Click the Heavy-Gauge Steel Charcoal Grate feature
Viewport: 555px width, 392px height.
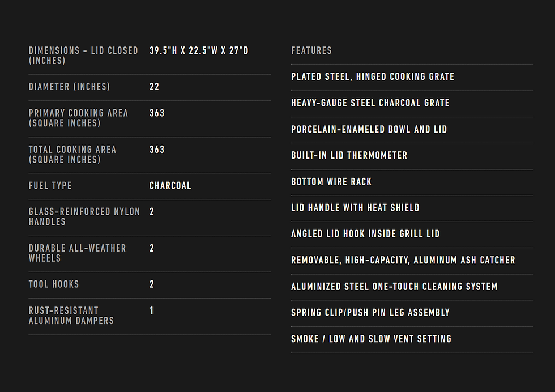click(370, 103)
